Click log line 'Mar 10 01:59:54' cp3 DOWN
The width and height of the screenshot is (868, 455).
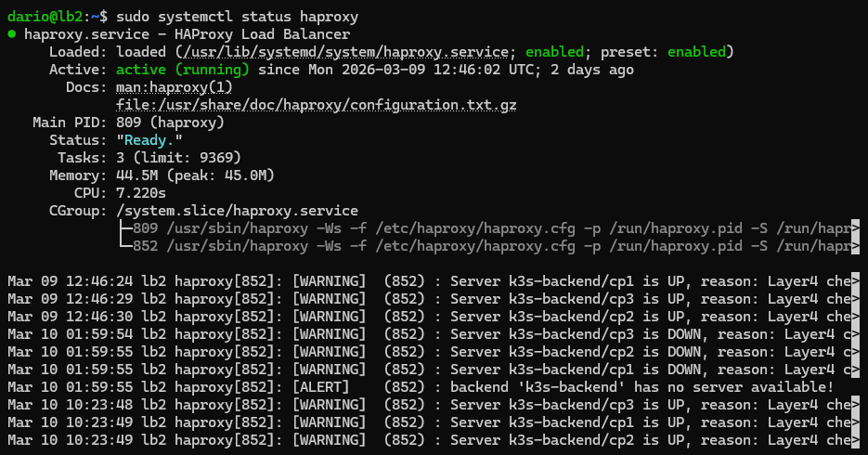434,335
